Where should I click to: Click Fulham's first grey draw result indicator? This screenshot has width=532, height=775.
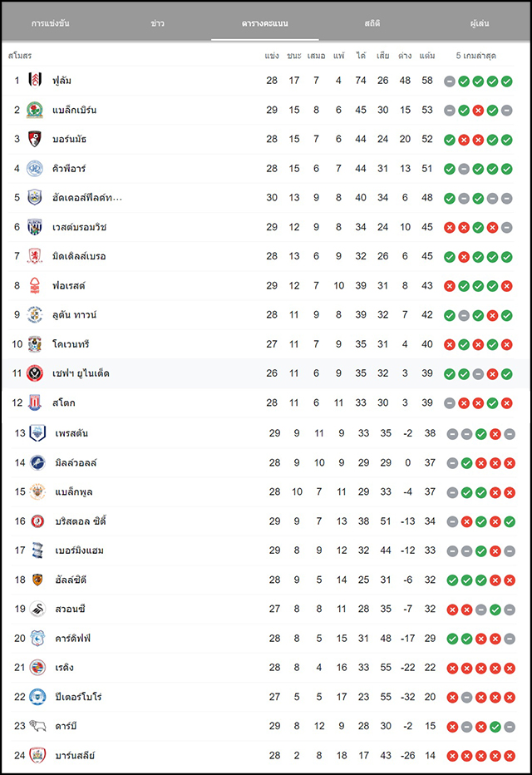pyautogui.click(x=450, y=81)
